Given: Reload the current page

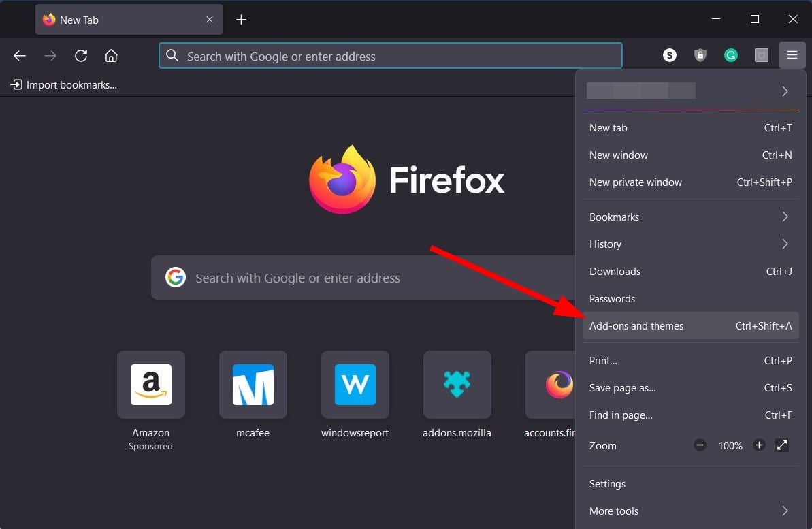Looking at the screenshot, I should (x=81, y=55).
